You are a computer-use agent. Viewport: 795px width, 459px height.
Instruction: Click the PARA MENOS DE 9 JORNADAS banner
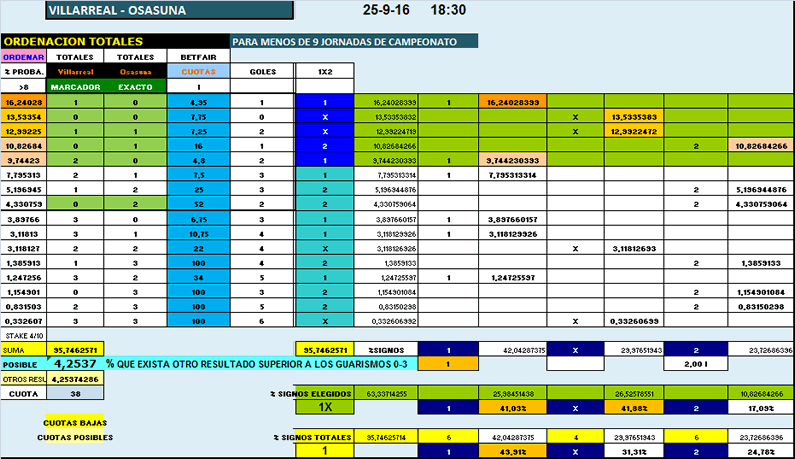[354, 41]
